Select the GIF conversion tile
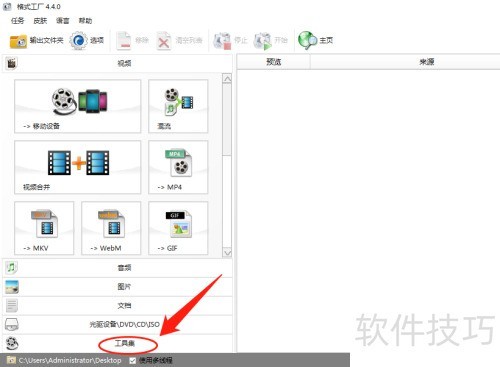 [x=178, y=228]
